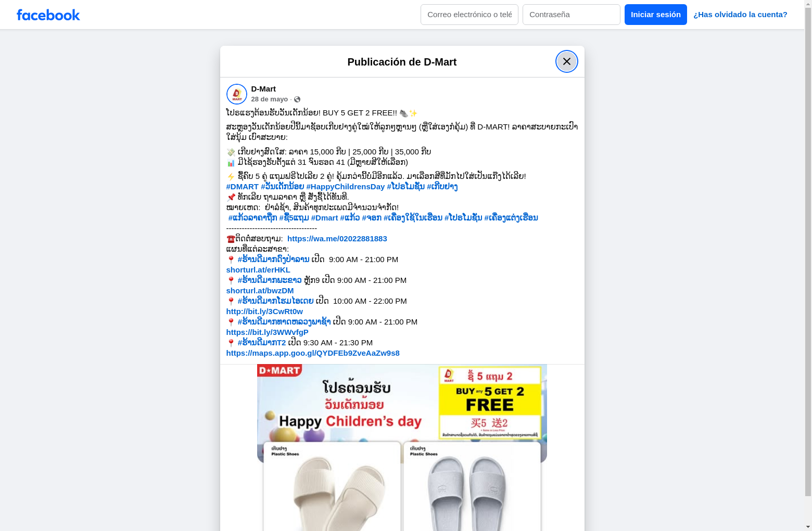This screenshot has height=531, width=812.
Task: Open the #ແກ້ວລາຄາຖືກ hashtag
Action: point(253,218)
